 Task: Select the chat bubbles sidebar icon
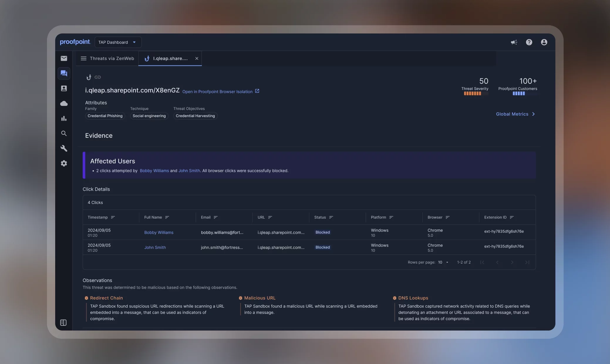(64, 73)
